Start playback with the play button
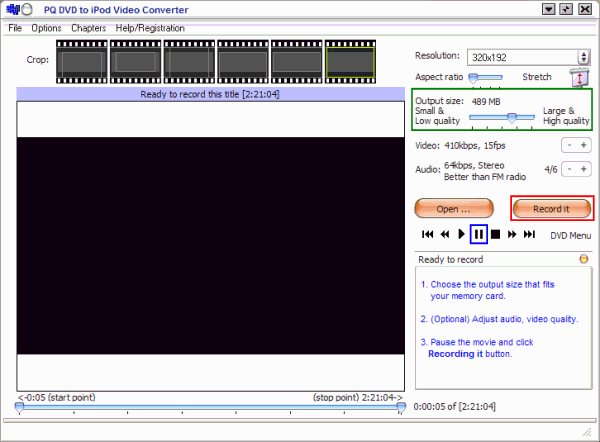The width and height of the screenshot is (600, 442). (461, 234)
